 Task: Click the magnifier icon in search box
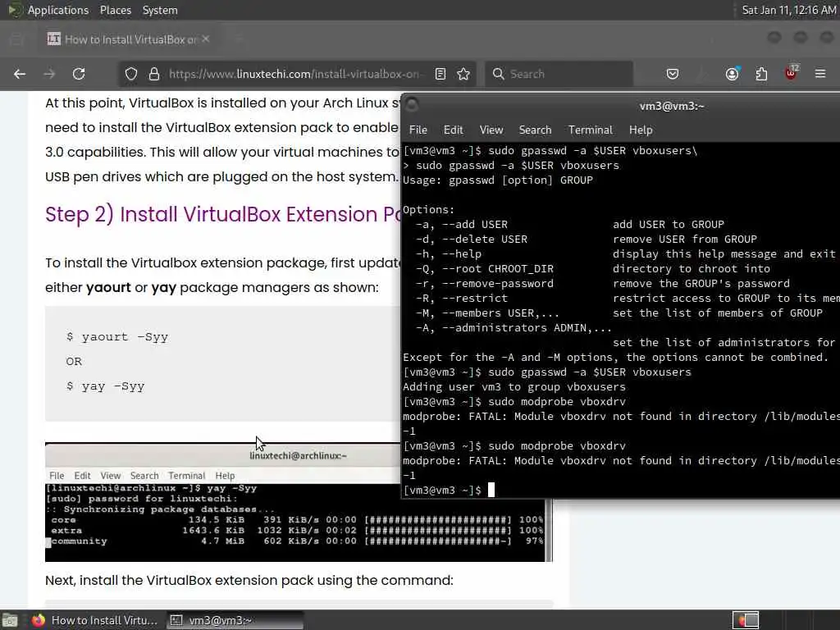[x=498, y=74]
